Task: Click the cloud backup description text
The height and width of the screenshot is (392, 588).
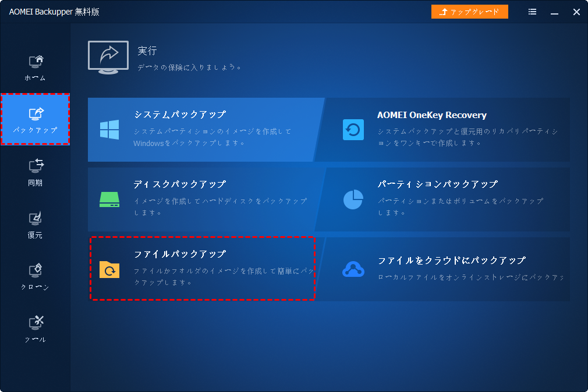Action: (x=470, y=277)
